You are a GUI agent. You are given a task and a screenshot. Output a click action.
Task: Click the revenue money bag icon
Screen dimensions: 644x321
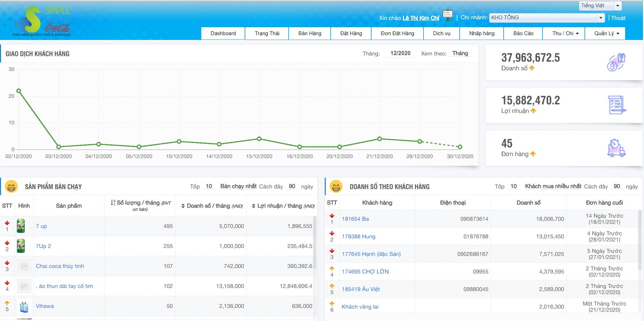coord(616,62)
